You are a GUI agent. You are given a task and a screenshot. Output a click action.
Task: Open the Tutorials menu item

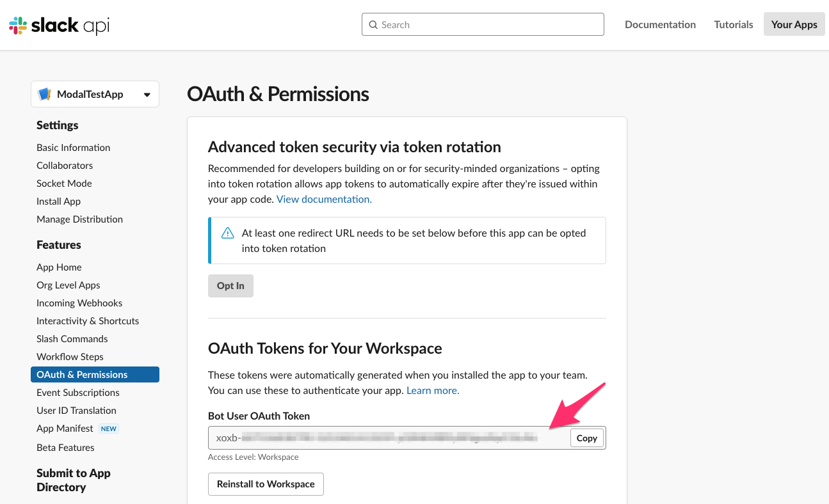click(734, 24)
